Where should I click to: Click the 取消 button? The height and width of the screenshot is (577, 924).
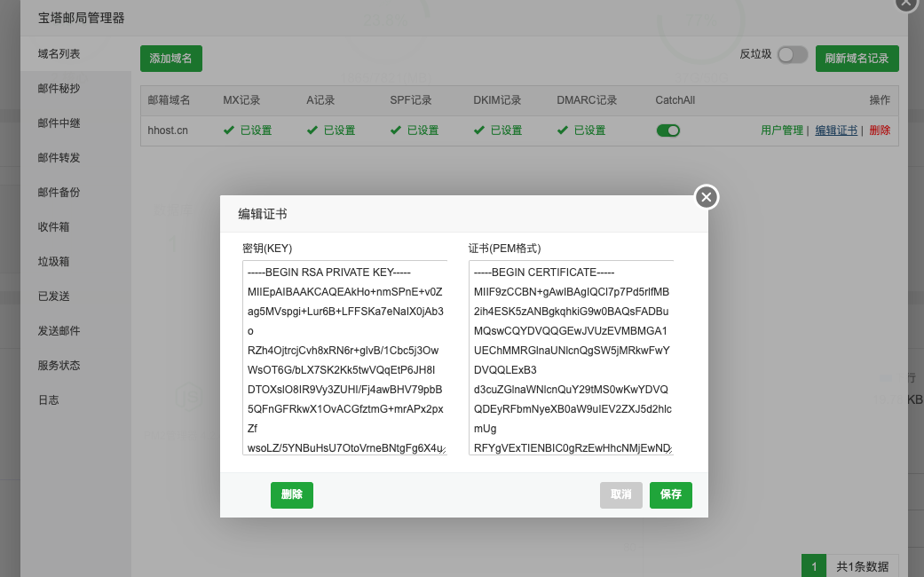pos(620,494)
